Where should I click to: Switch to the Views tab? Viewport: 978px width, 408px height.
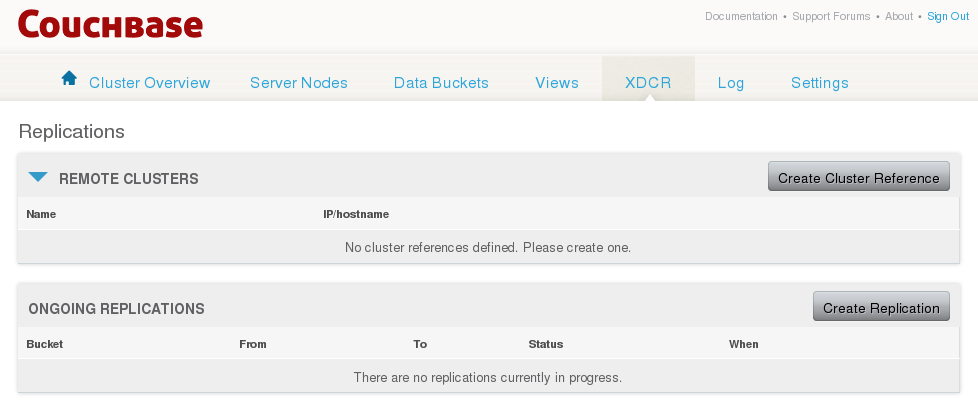point(557,83)
